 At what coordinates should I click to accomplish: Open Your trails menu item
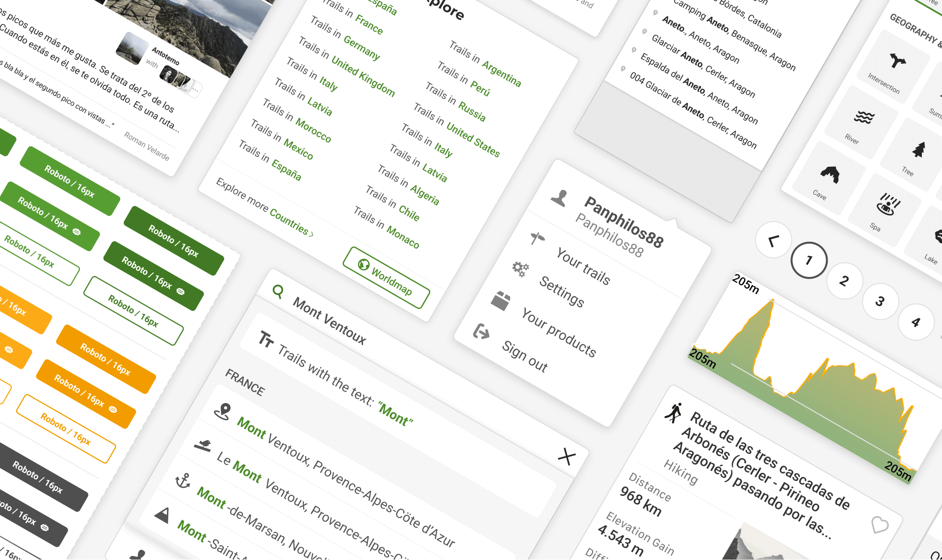(x=583, y=267)
